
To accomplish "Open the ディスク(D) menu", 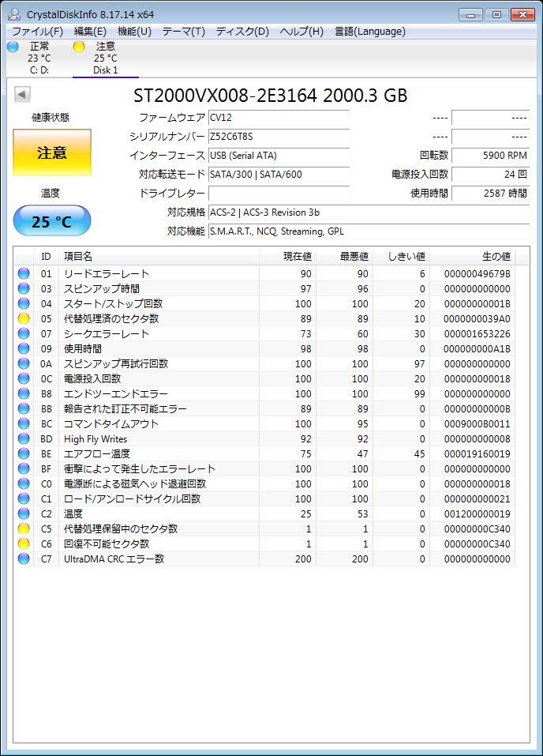I will (x=242, y=32).
